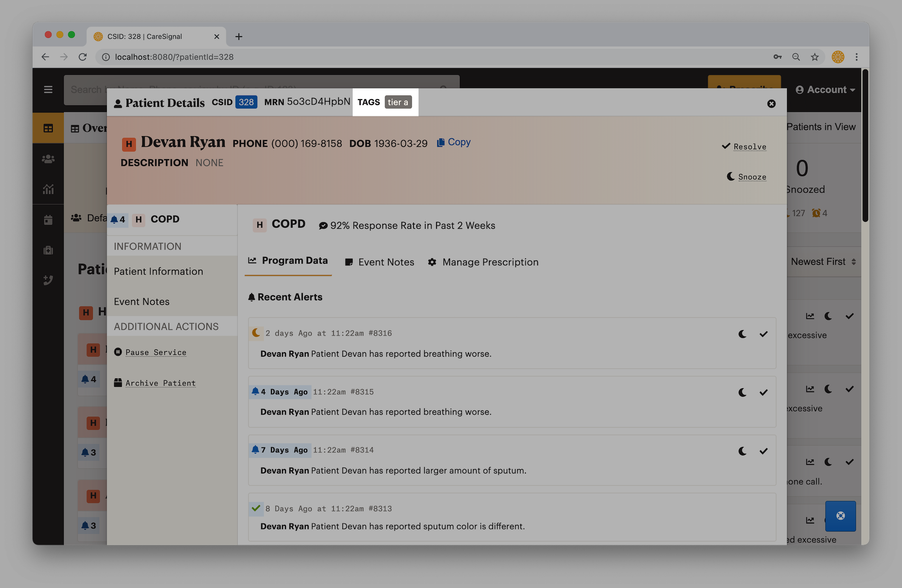Click the CSID 328 badge
The image size is (902, 588).
point(246,102)
